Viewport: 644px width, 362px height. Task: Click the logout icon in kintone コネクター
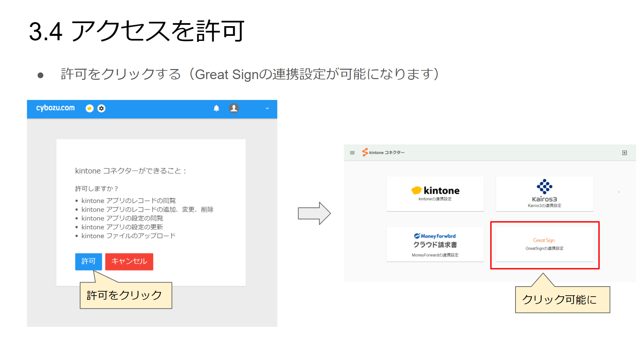coord(624,153)
